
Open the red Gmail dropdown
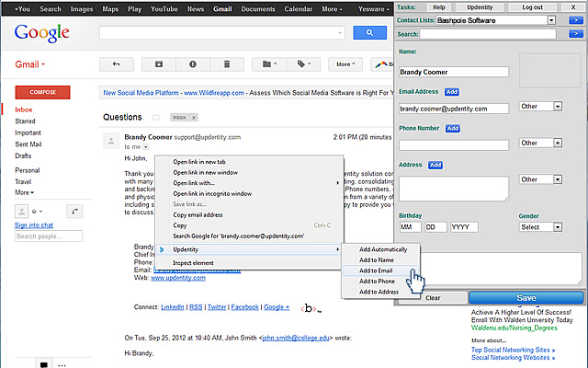tap(30, 64)
